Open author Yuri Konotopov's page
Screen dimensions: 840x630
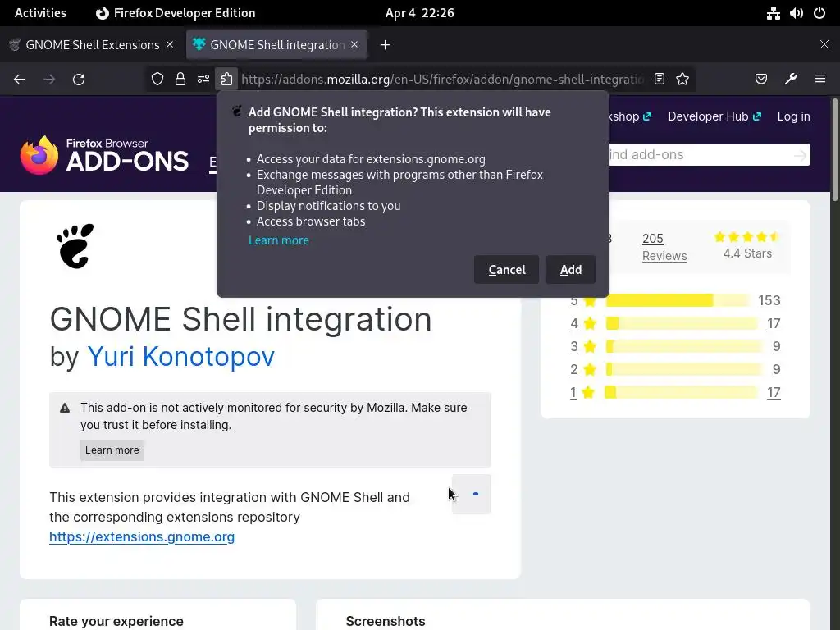[181, 357]
